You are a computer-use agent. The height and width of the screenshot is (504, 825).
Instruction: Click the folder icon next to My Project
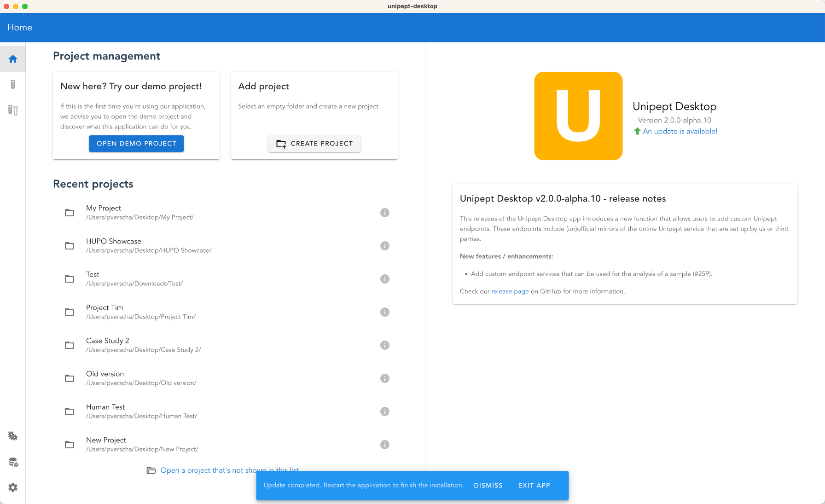69,213
